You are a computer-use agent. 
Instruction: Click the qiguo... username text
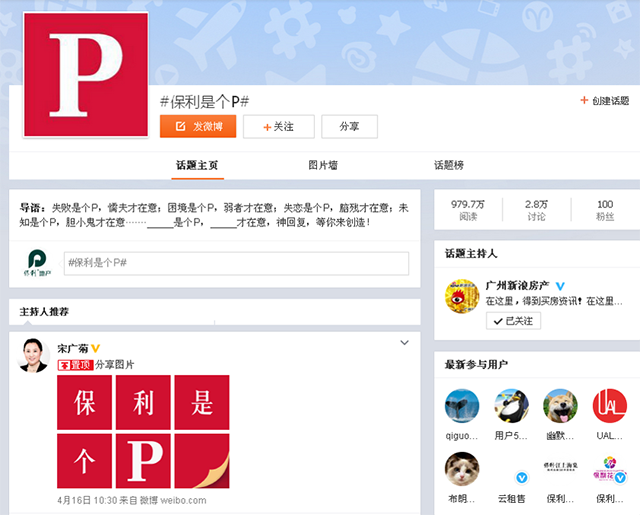pyautogui.click(x=462, y=436)
